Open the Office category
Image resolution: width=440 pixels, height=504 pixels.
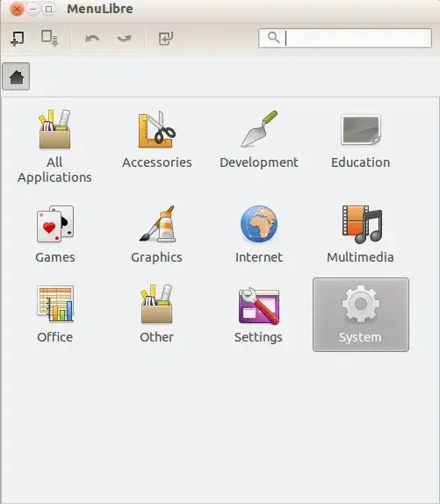coord(55,314)
